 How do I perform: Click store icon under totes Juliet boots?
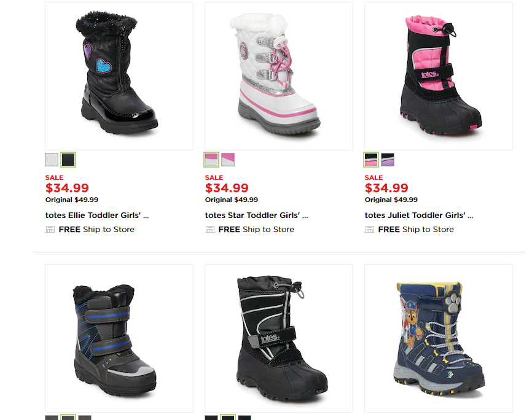pyautogui.click(x=369, y=230)
